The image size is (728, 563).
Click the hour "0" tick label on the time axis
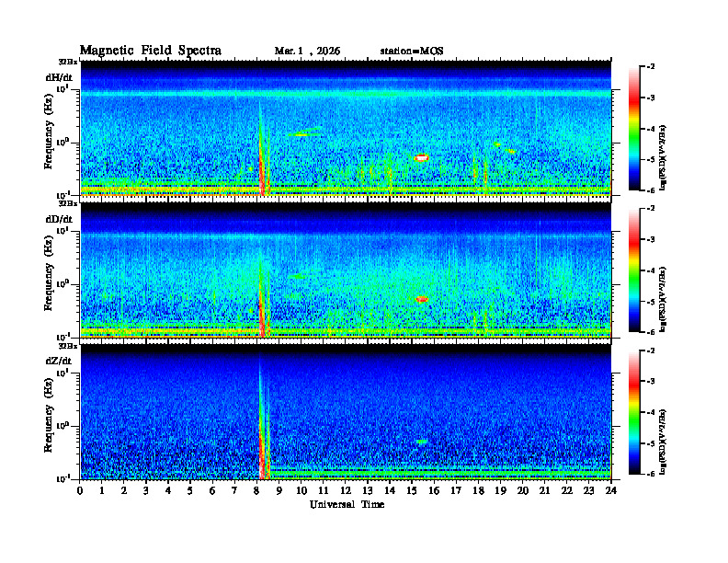point(80,491)
